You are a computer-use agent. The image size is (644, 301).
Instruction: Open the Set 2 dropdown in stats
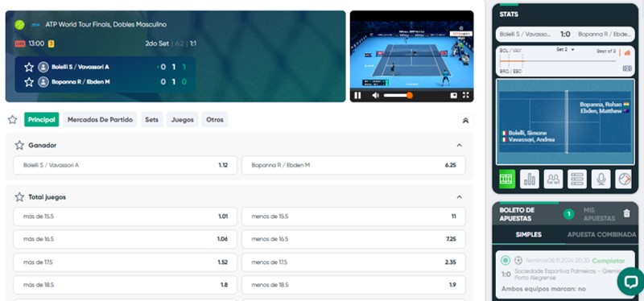565,50
